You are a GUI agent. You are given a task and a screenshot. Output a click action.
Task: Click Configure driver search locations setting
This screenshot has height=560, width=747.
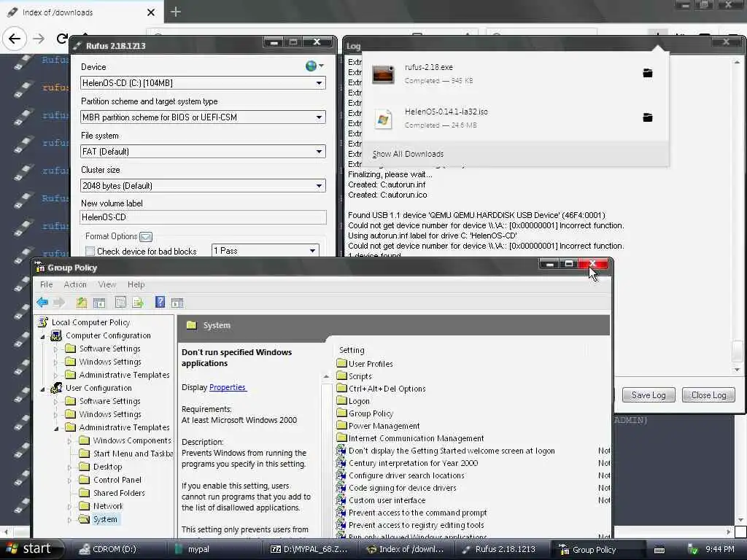(406, 475)
